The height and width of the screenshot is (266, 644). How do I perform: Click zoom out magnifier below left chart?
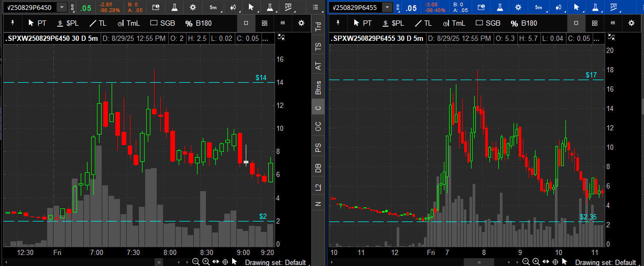point(195,262)
